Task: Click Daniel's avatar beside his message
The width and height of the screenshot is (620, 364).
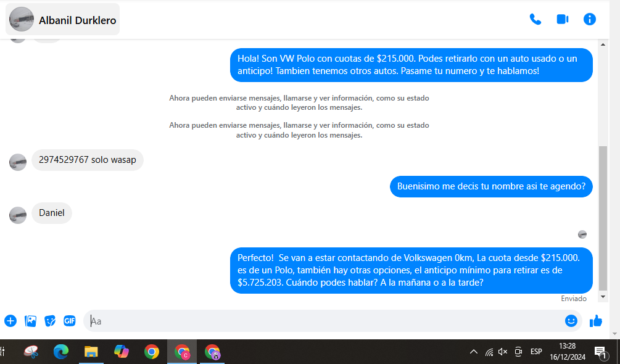Action: [x=18, y=215]
